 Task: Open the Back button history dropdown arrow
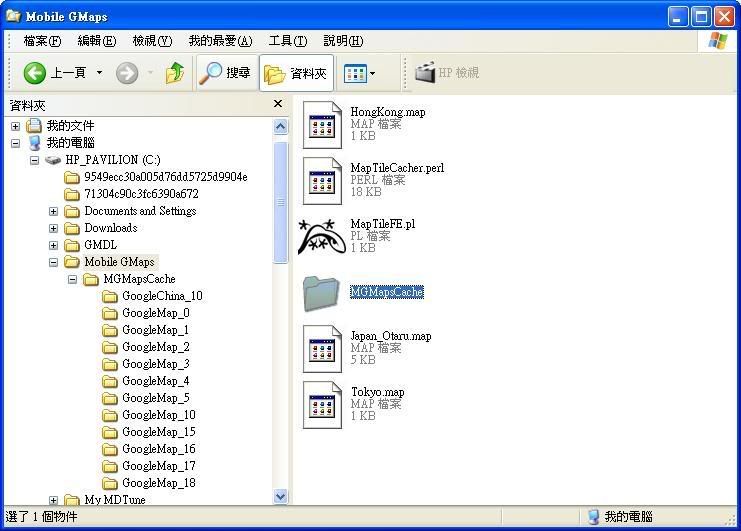pos(98,73)
